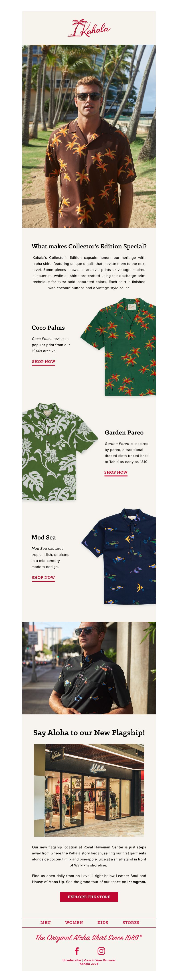Follow the underlined Instagram text link
178x980 pixels.
[x=137, y=882]
